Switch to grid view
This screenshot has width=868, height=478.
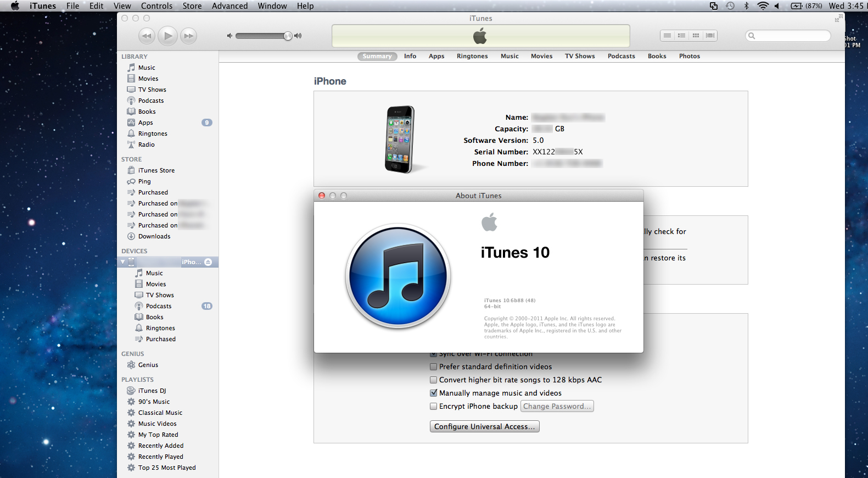coord(696,36)
